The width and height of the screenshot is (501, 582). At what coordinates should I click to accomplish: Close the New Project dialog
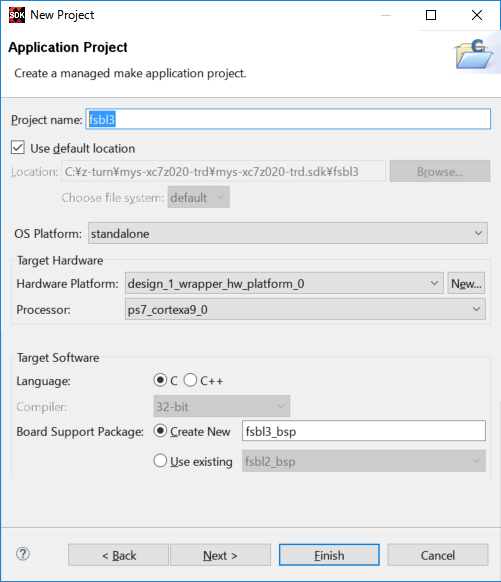coord(477,15)
